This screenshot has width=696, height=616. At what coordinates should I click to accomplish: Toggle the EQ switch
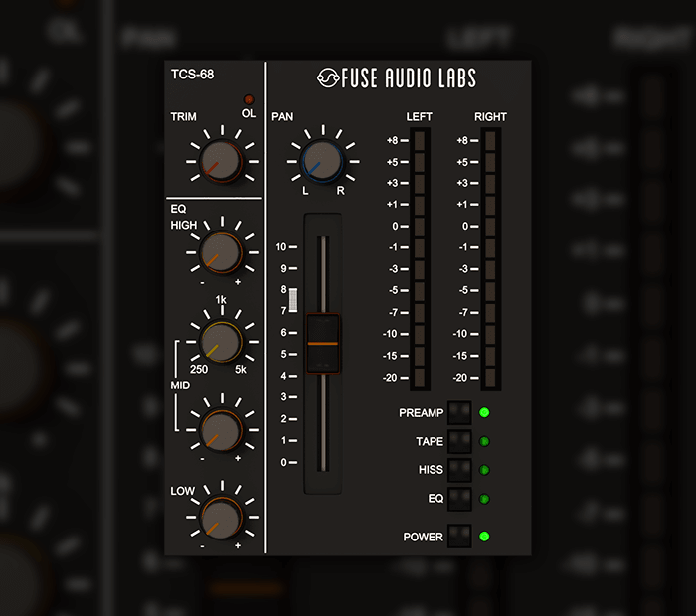(x=459, y=498)
